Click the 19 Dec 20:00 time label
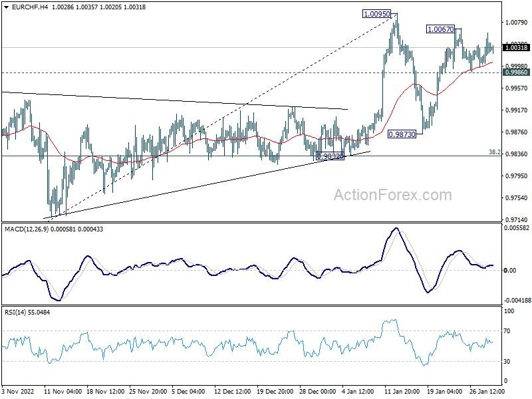 [x=275, y=391]
